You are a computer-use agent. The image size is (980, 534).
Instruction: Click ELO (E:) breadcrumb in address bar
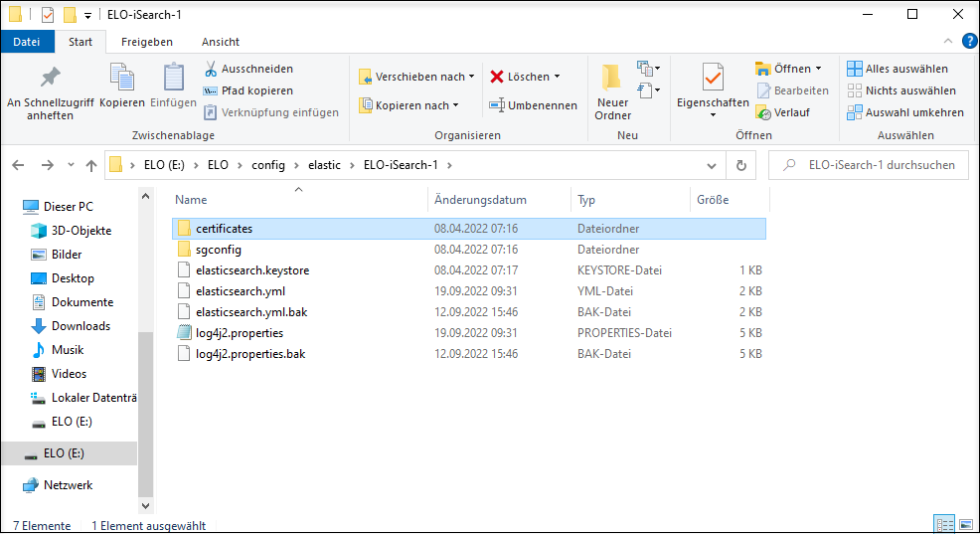(x=164, y=165)
